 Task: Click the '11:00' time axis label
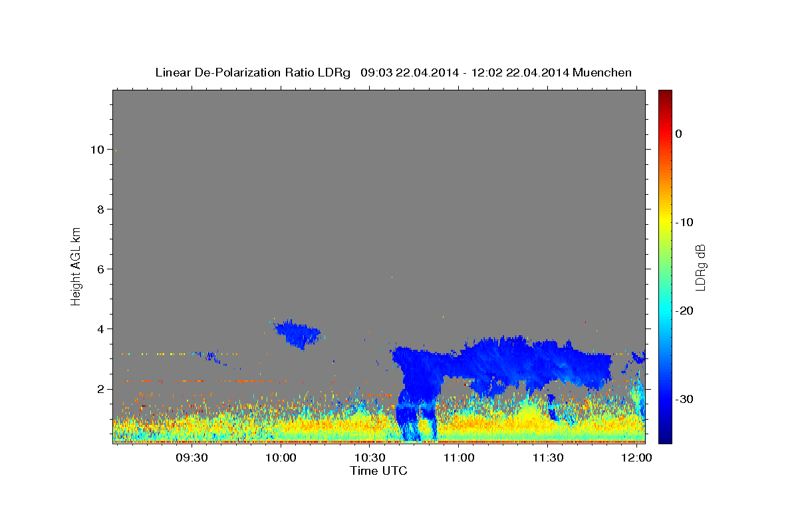coord(459,458)
